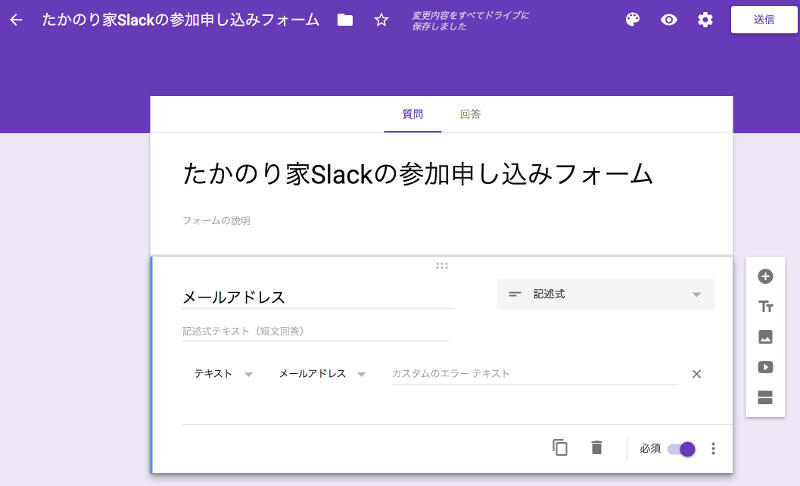Open the question's more options menu

pos(713,448)
